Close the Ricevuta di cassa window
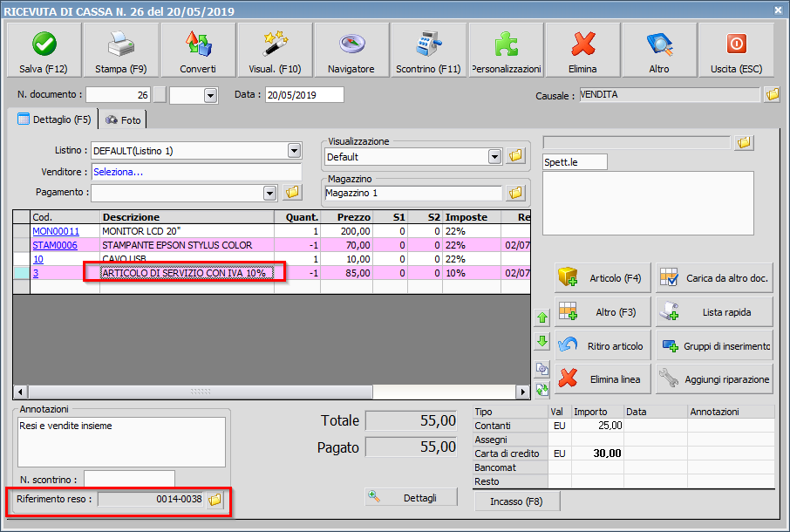The image size is (790, 532). [778, 10]
